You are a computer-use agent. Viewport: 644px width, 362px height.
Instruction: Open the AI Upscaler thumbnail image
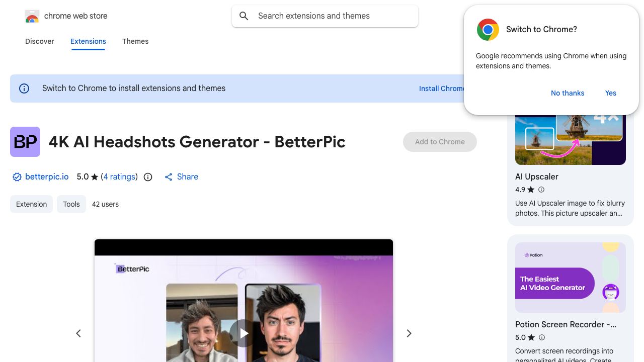(x=571, y=140)
